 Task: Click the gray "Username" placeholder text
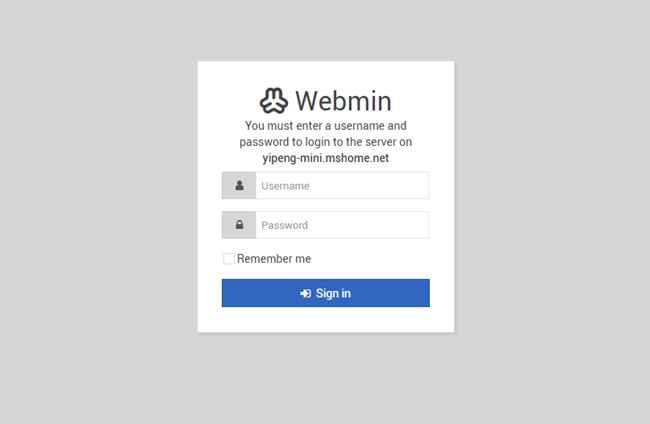click(285, 186)
